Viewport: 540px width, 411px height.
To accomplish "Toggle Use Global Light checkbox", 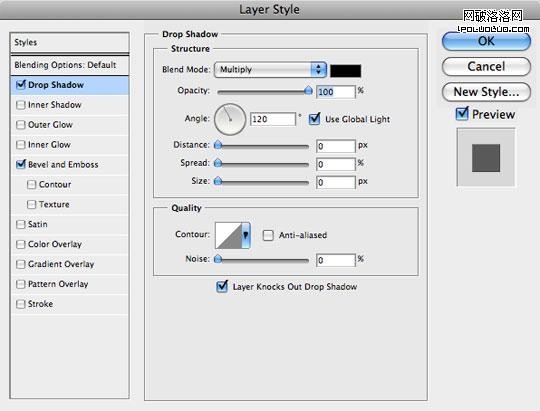I will [x=314, y=119].
